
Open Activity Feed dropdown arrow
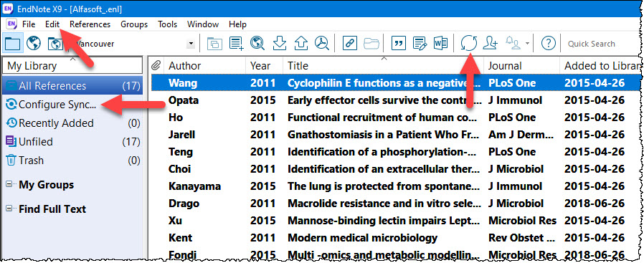point(527,44)
